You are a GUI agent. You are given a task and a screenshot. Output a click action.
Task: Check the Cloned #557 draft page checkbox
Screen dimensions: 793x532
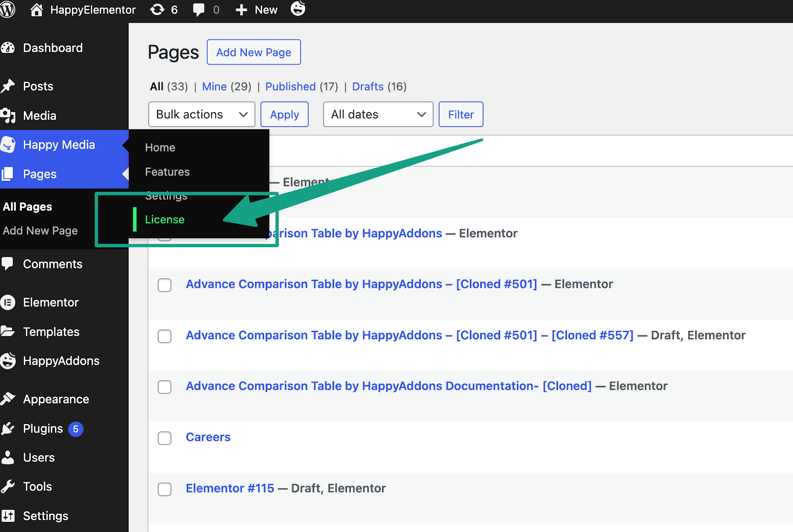[x=165, y=336]
